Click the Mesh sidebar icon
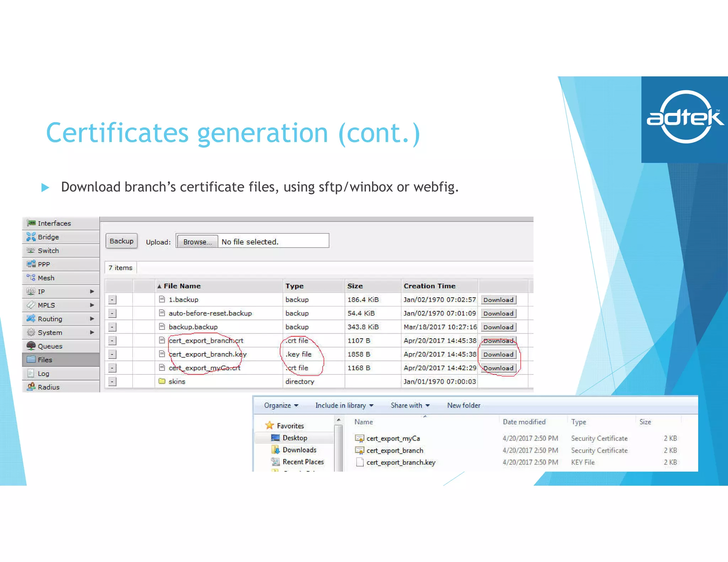Image resolution: width=728 pixels, height=562 pixels. point(31,277)
